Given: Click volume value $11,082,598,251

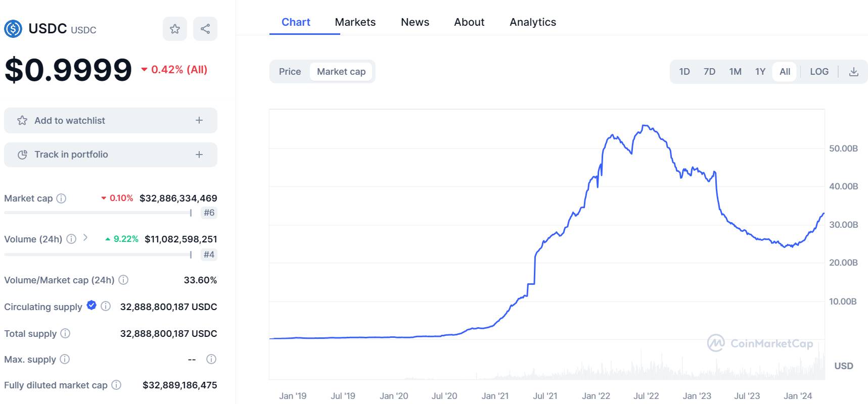Looking at the screenshot, I should point(181,239).
